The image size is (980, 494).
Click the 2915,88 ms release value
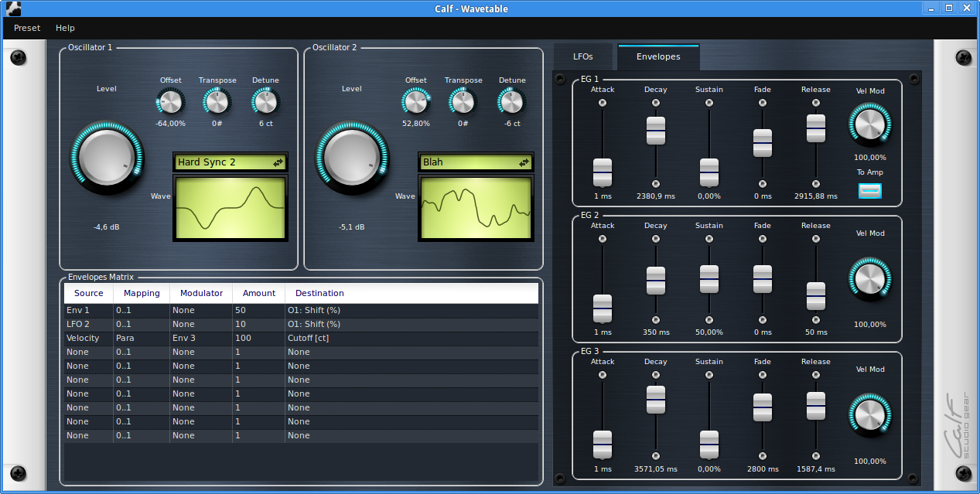coord(816,196)
